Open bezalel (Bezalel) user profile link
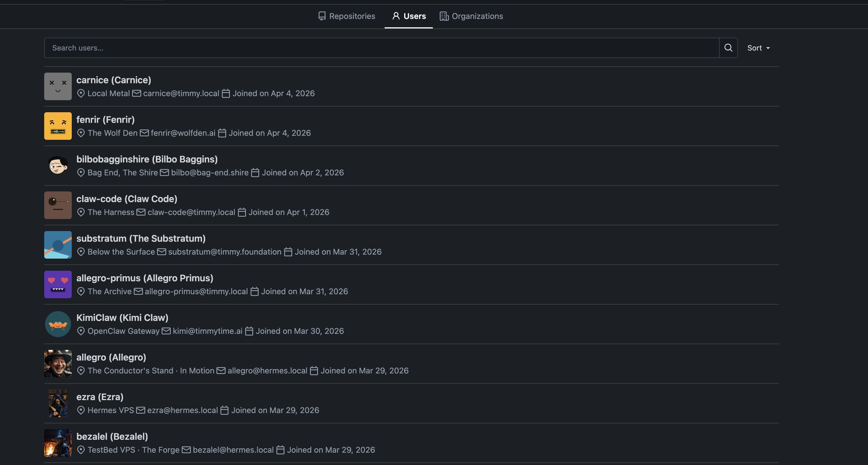Screen dimensions: 868x465 [x=112, y=437]
